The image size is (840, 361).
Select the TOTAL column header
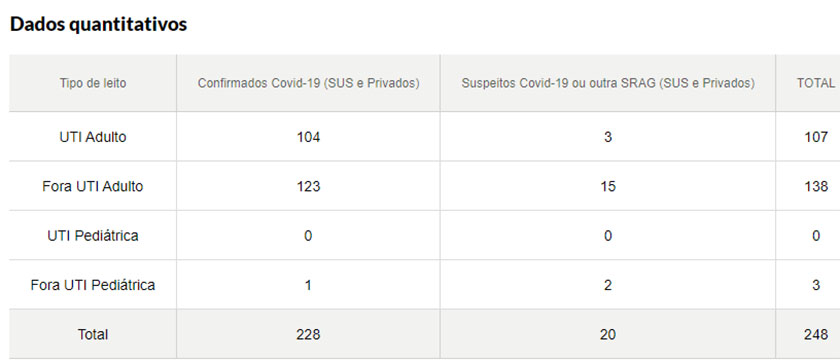816,84
